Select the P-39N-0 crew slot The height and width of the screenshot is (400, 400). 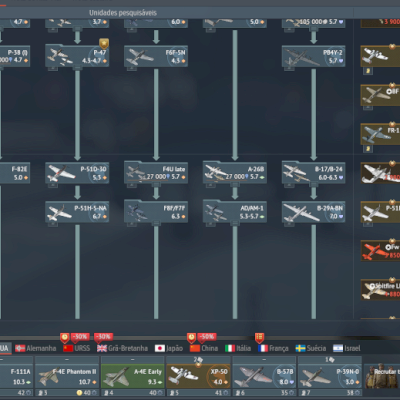330,376
